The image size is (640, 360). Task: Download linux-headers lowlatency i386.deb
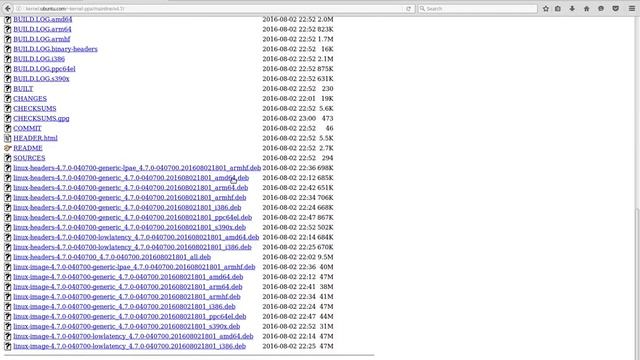[132, 247]
